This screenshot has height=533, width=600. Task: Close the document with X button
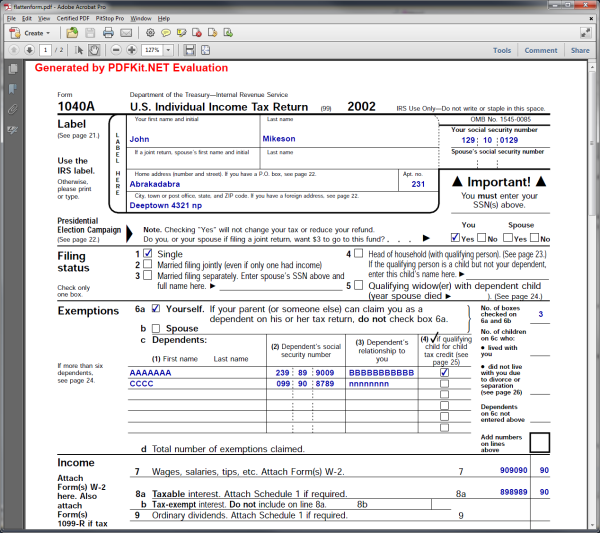[591, 18]
